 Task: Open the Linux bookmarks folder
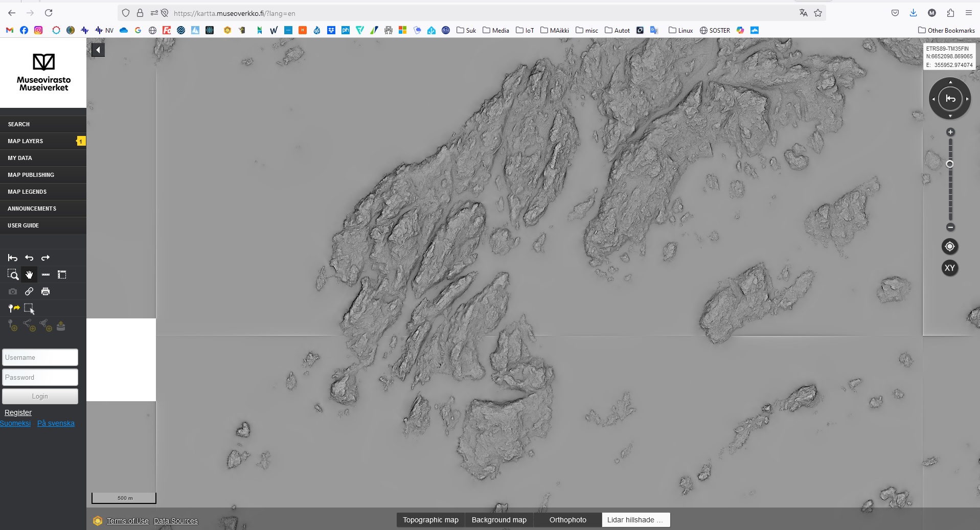click(x=680, y=30)
